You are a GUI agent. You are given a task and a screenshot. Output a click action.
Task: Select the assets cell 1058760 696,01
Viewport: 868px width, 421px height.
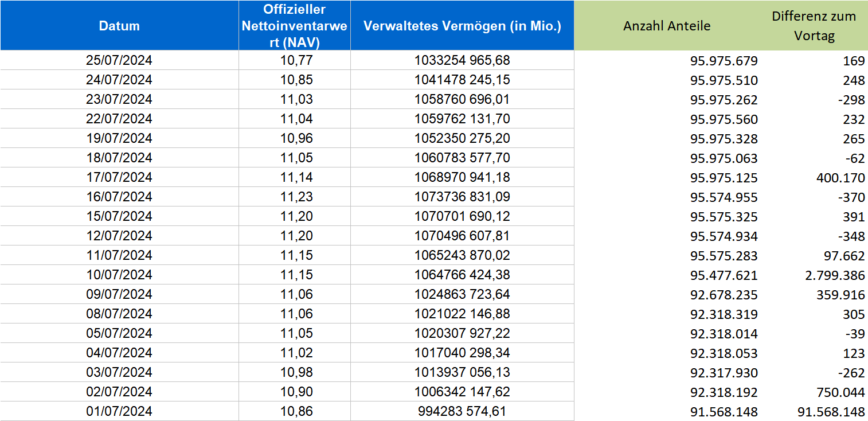(x=462, y=99)
